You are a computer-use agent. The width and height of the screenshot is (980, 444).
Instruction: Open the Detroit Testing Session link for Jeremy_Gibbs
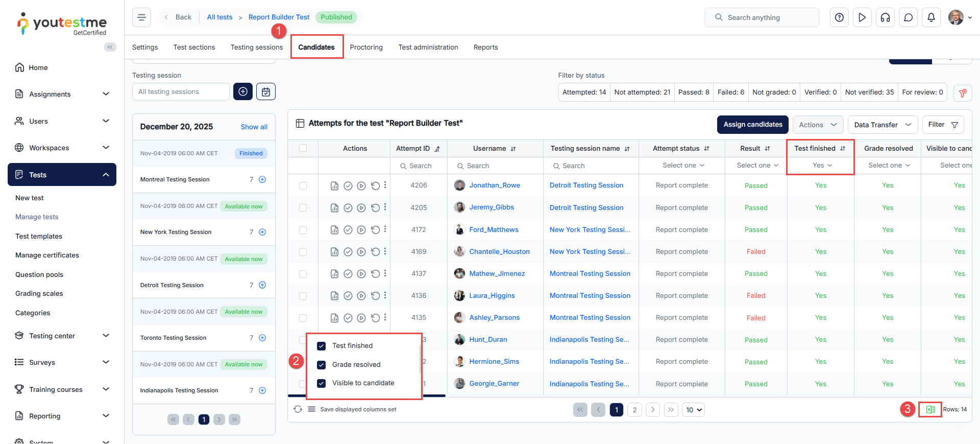(586, 207)
